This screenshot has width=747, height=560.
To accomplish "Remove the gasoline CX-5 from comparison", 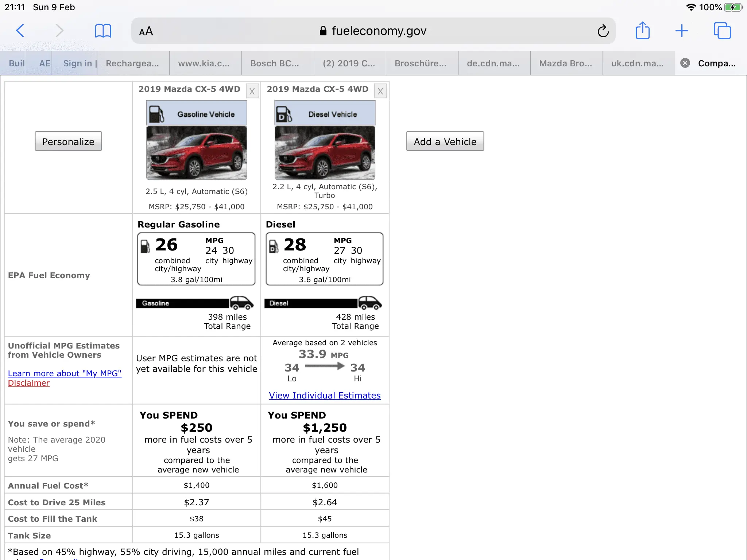I will pos(252,91).
